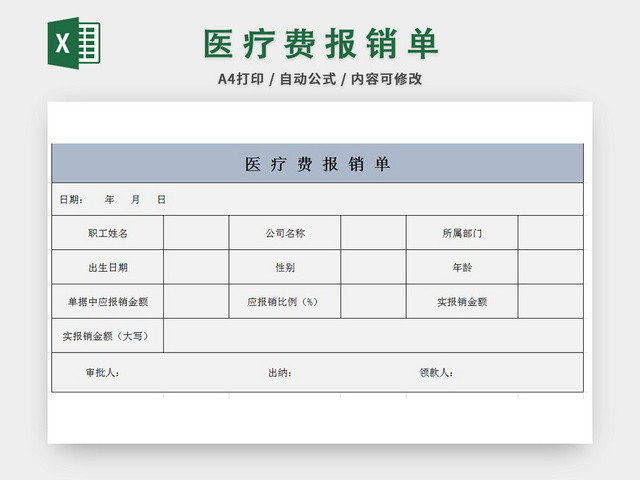Click the empty field next to 年龄

(551, 267)
